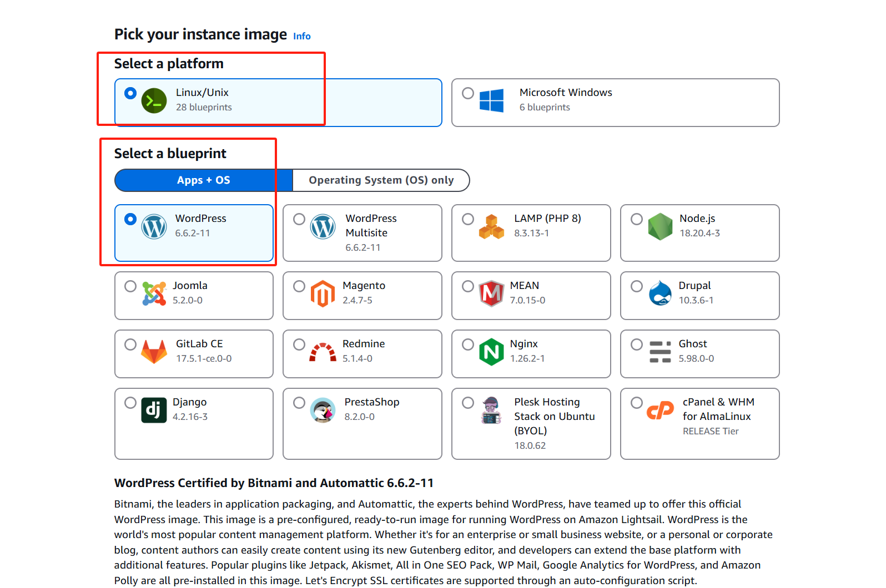Click the Magento logo icon
This screenshot has height=588, width=886.
tap(323, 293)
